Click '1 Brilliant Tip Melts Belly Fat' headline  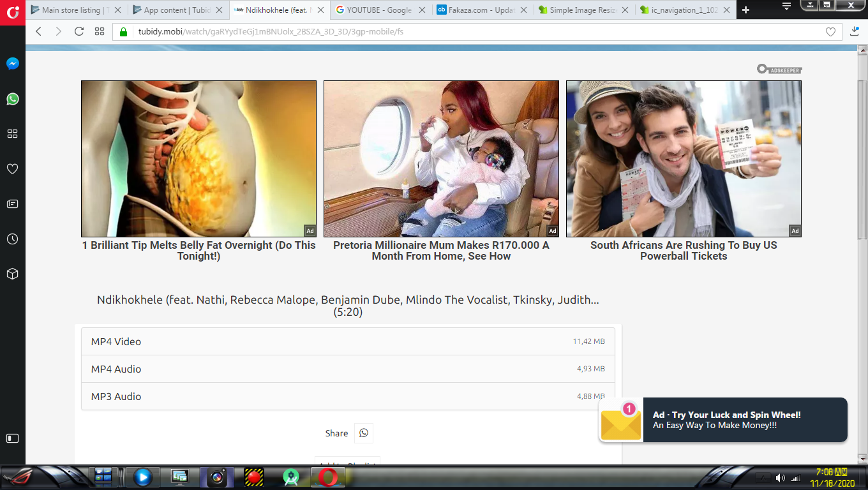[x=198, y=251]
